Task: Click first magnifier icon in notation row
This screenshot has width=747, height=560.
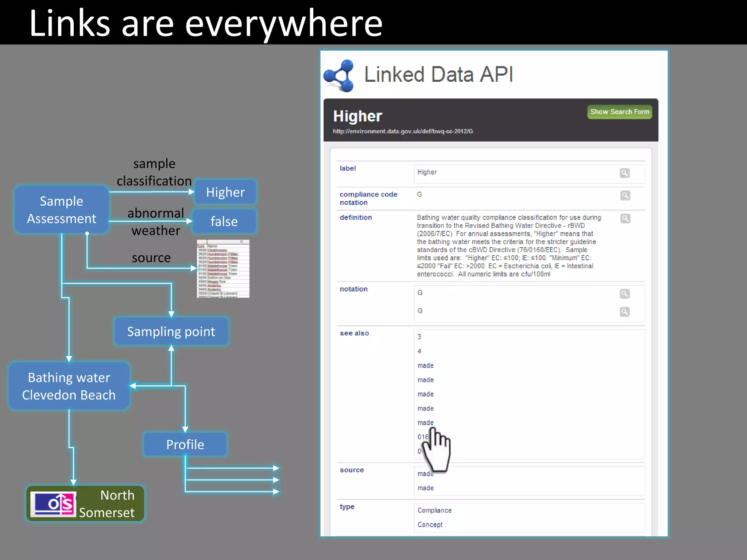Action: pos(624,293)
